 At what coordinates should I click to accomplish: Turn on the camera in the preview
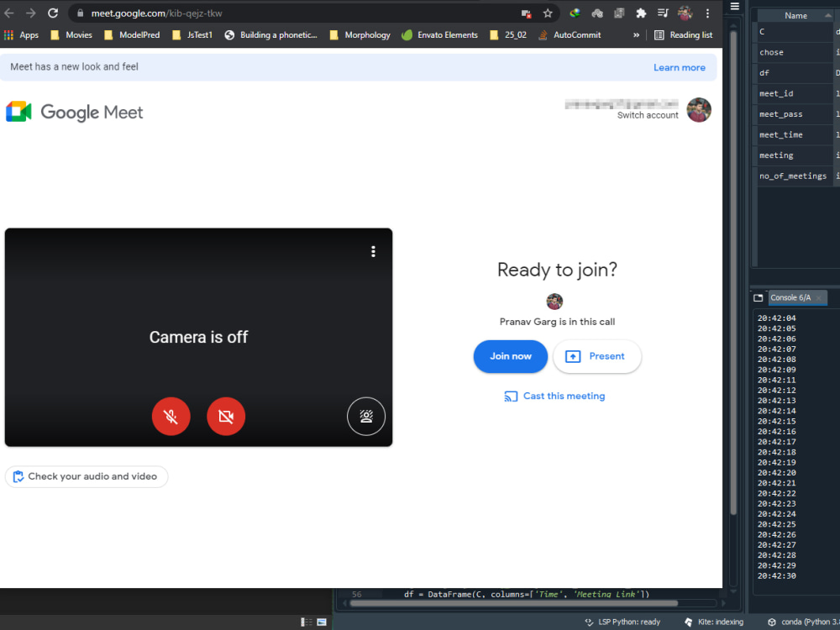(226, 417)
